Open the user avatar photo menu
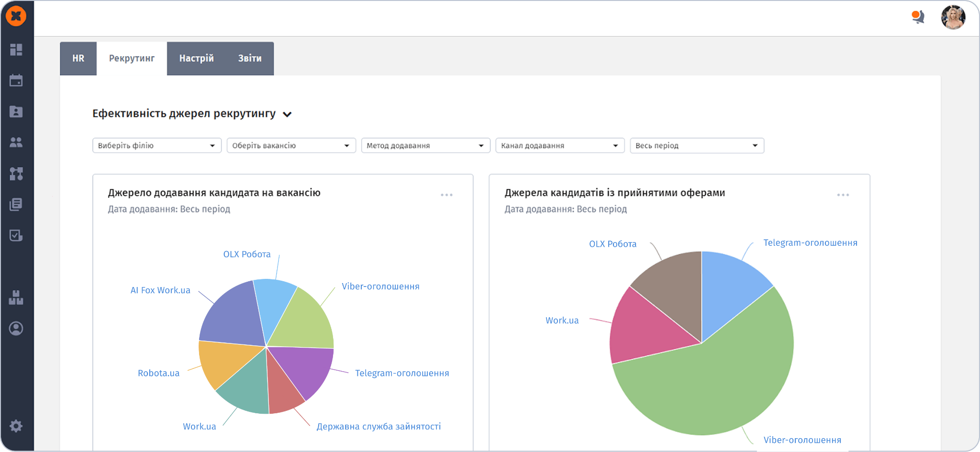 pos(953,17)
